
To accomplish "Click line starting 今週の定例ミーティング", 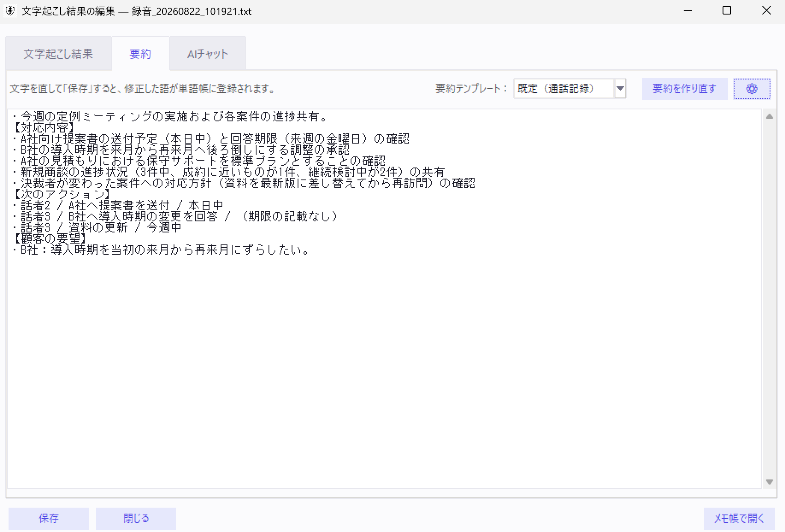I will [170, 116].
